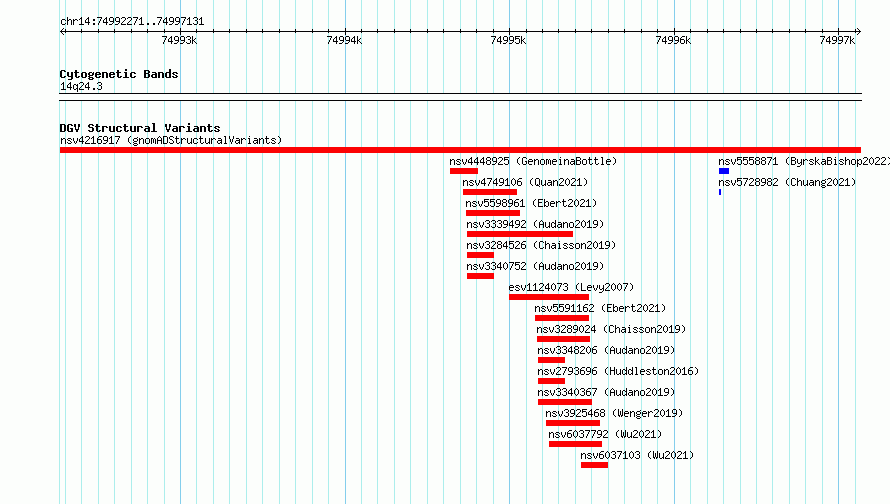Open nsv3348206 (Audano2019) variant label
Screen dimensions: 890x504
pos(606,350)
